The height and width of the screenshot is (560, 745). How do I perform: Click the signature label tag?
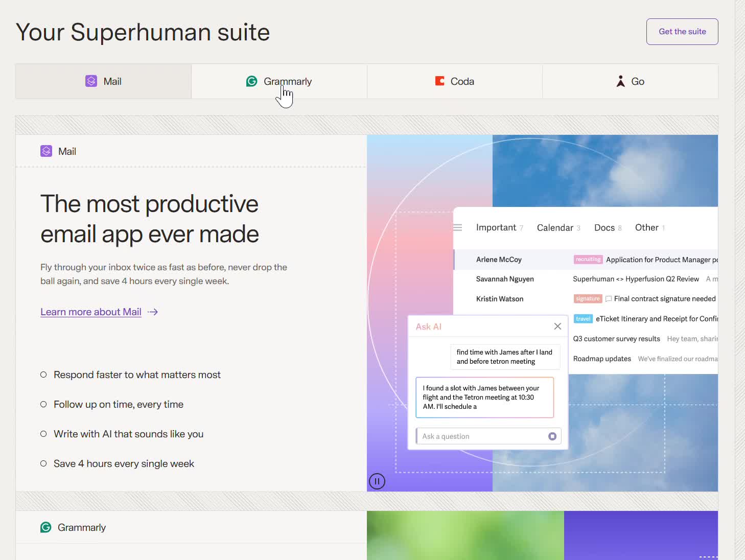coord(588,299)
